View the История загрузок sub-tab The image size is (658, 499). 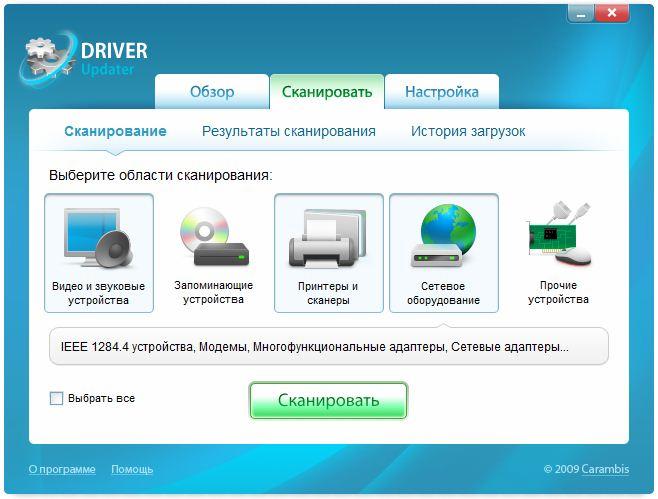click(x=468, y=131)
